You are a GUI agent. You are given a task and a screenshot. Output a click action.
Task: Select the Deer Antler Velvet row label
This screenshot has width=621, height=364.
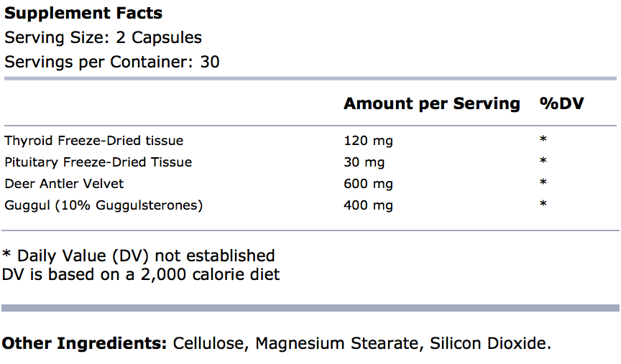click(64, 183)
